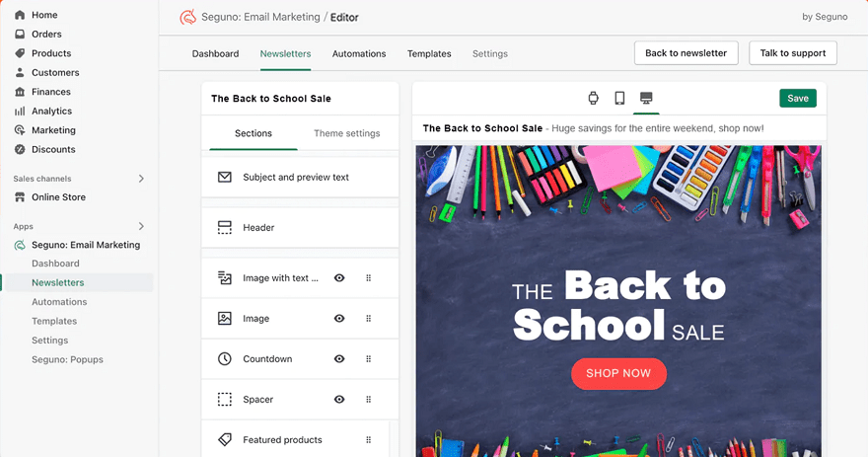Click drag handle on Featured products row
Screen dimensions: 868x457
369,440
